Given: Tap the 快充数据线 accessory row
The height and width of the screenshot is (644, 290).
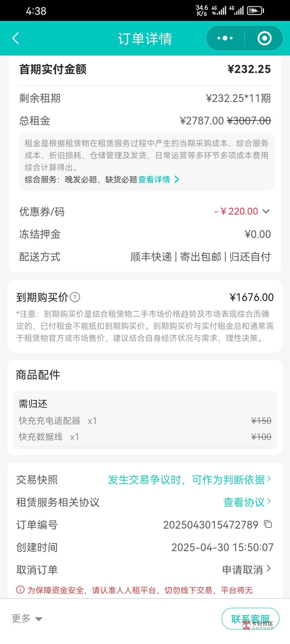Looking at the screenshot, I should point(145,437).
